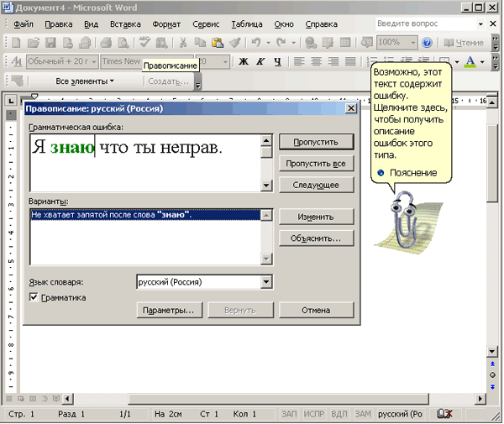Viewport: 504px width, 424px height.
Task: Insert hyperlink via globe icon
Action: click(311, 42)
